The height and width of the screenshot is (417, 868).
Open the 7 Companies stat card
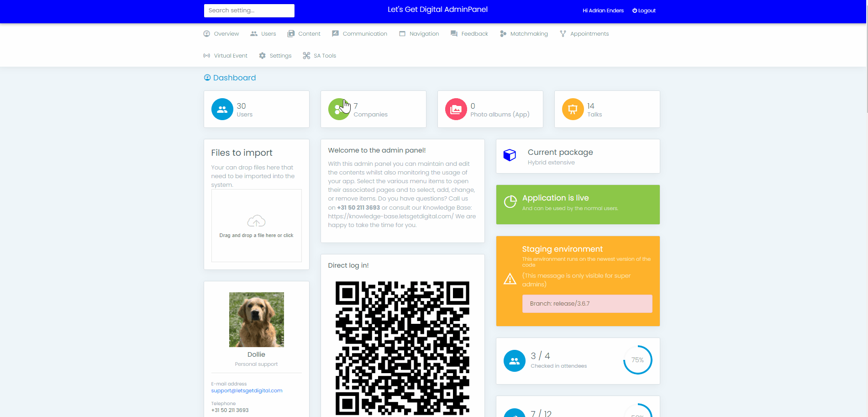click(x=374, y=109)
